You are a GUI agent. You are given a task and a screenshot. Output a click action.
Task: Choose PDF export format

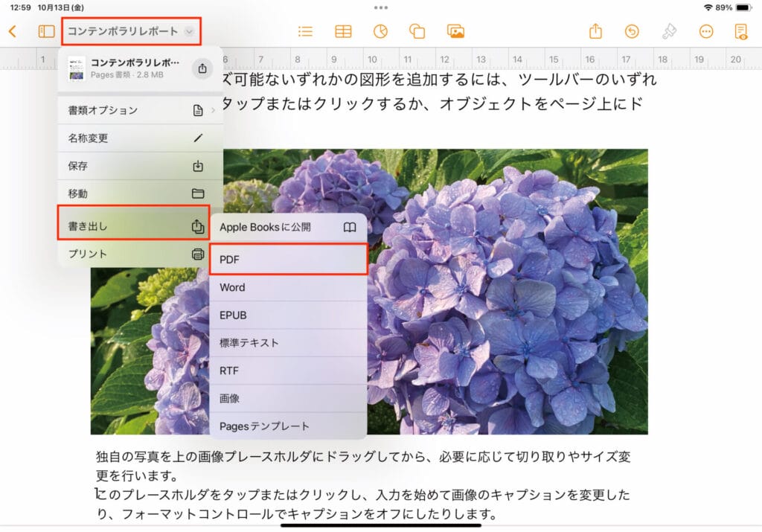[288, 260]
